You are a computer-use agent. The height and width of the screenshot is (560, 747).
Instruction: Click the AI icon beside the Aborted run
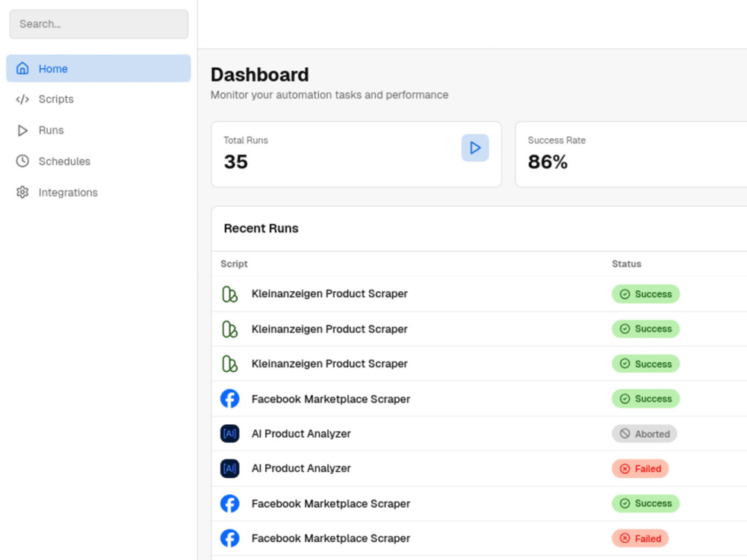pyautogui.click(x=229, y=433)
